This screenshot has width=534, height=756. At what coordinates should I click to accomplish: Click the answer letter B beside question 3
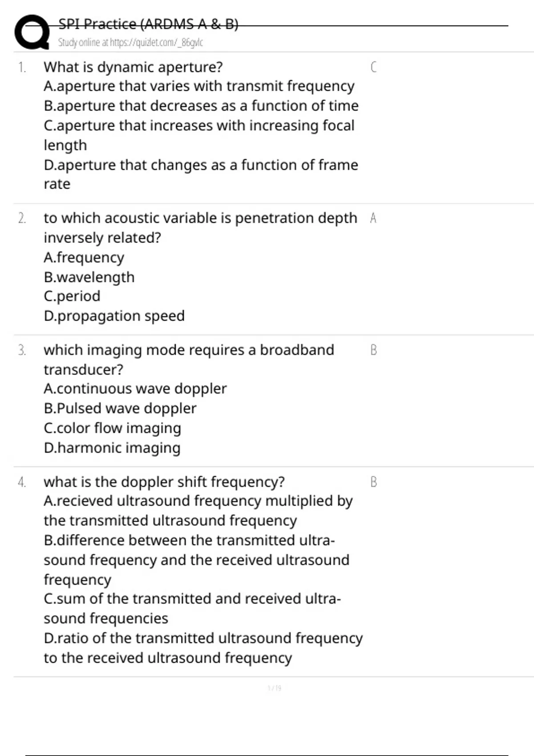[373, 350]
